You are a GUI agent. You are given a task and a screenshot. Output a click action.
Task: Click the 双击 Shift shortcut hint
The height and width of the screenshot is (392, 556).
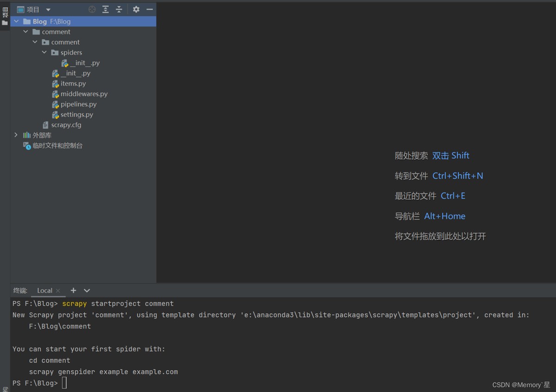pyautogui.click(x=451, y=156)
